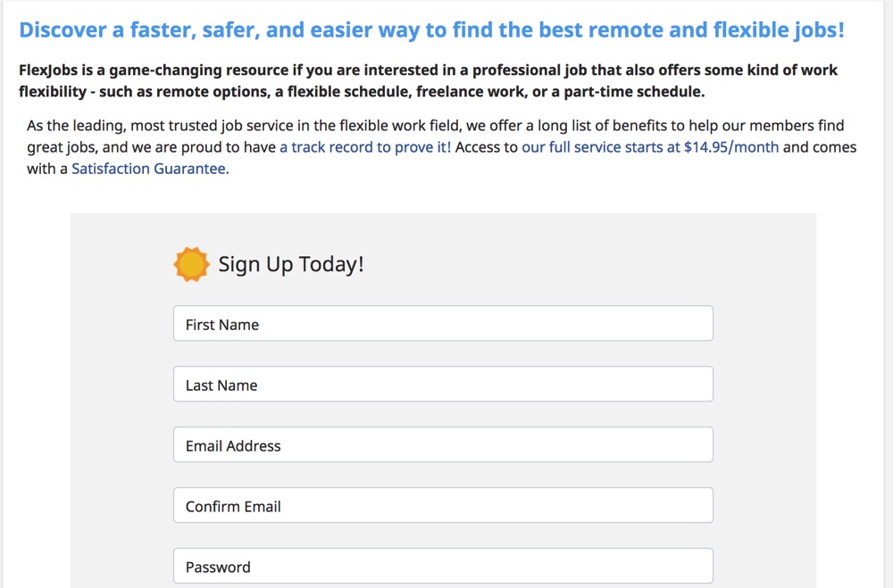Click the orange sun icon

coord(191,265)
